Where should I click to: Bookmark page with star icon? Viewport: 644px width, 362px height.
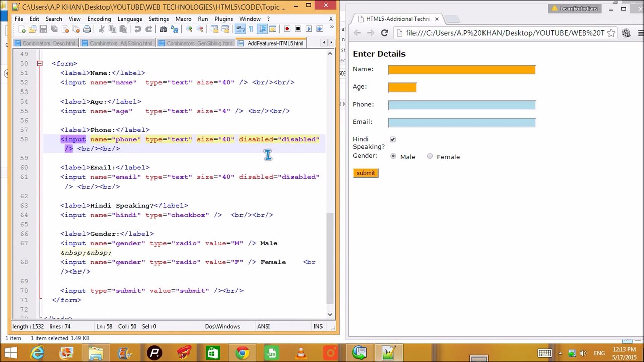(611, 33)
